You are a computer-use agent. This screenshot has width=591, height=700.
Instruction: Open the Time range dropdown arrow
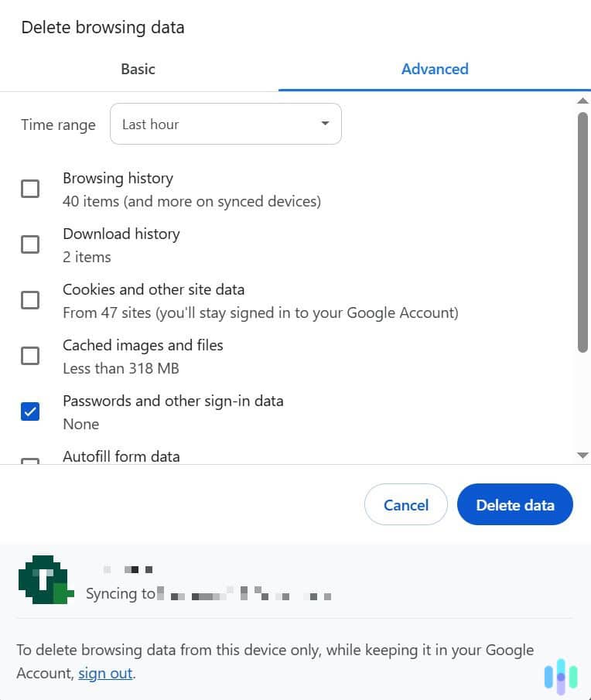tap(325, 124)
